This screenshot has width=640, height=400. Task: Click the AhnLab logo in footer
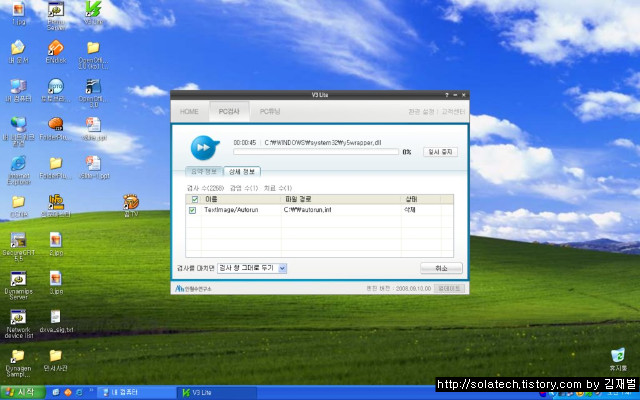tap(193, 288)
